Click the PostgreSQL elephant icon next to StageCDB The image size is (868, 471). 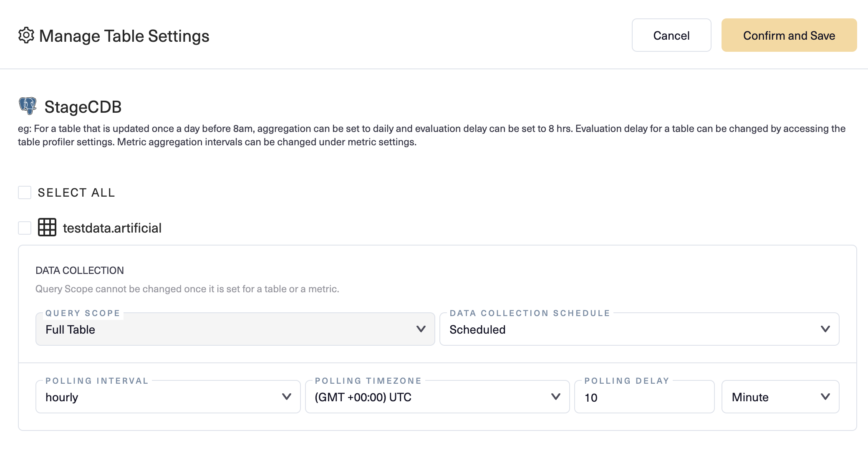[x=28, y=106]
